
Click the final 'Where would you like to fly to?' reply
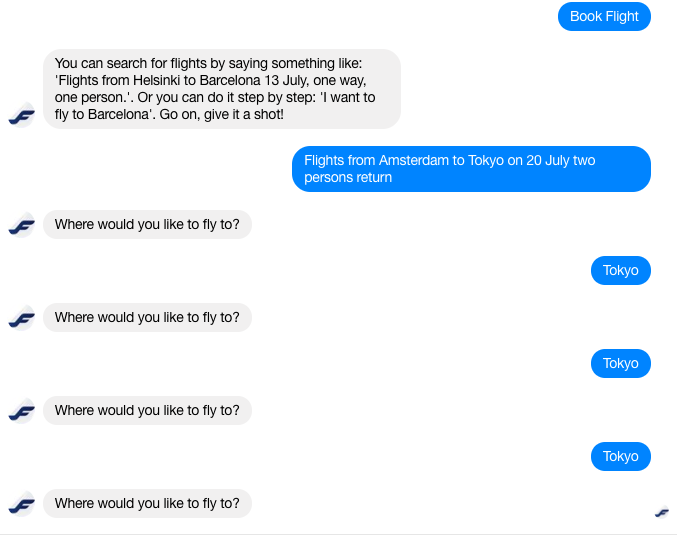click(147, 503)
